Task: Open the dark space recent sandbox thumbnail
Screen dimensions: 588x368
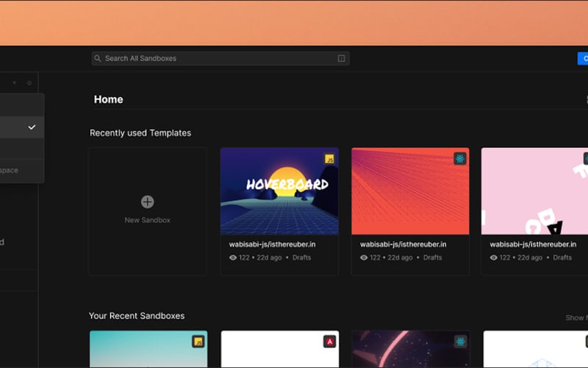Action: pos(411,349)
